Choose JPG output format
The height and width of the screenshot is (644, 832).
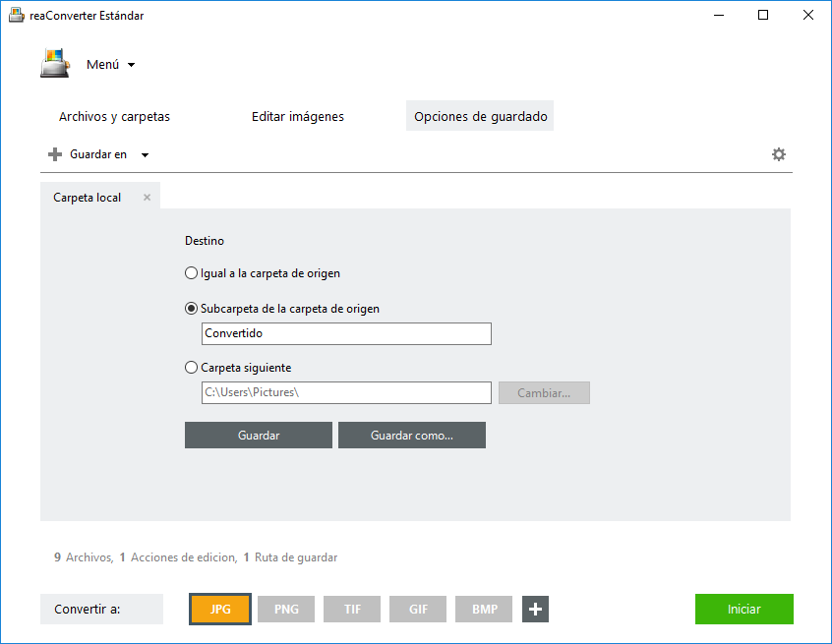point(220,609)
